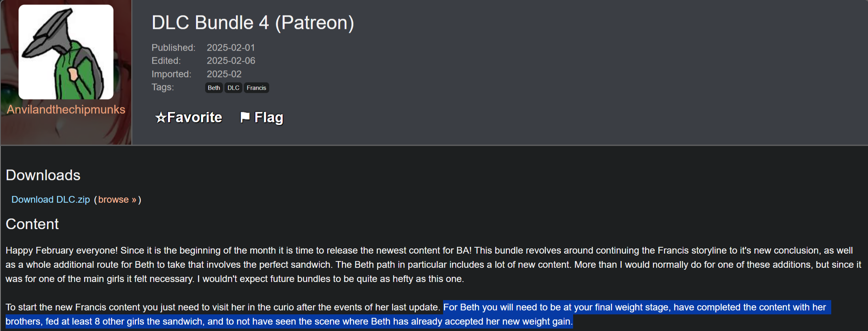Click the Edited date 2025-02-06
The image size is (868, 331).
point(231,60)
